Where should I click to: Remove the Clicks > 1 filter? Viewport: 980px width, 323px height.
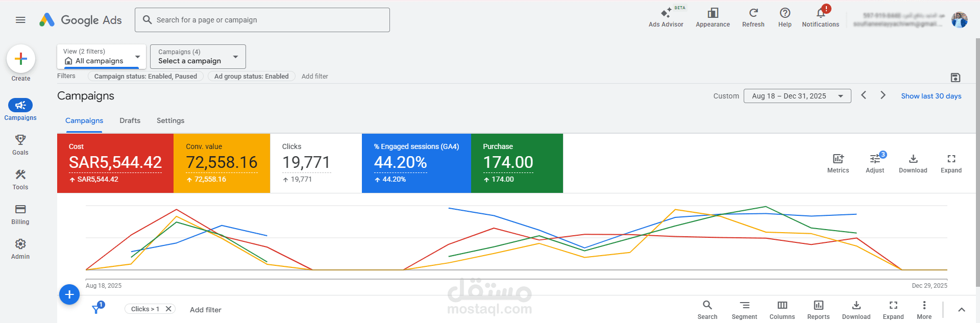tap(168, 309)
